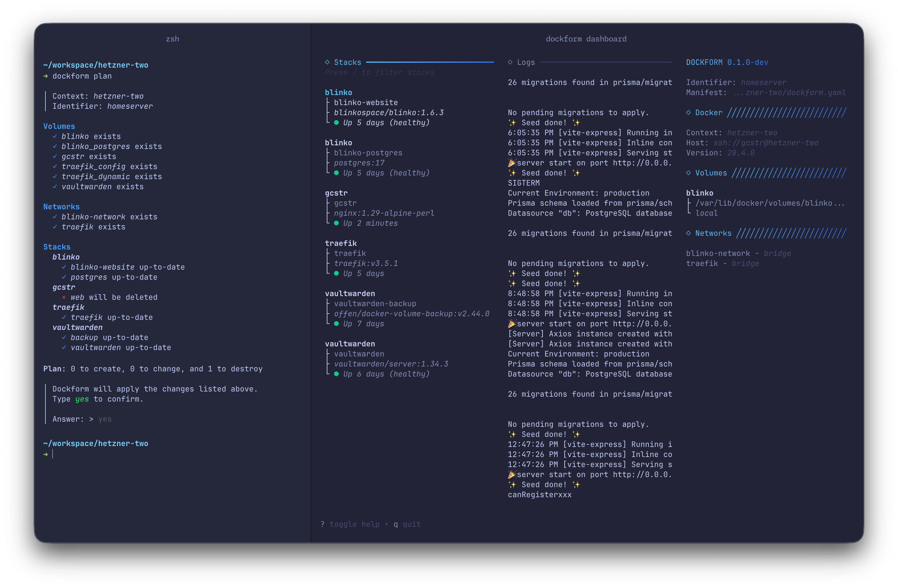Click checkmark beside blinko_postgres volume
The height and width of the screenshot is (588, 898).
coord(55,146)
